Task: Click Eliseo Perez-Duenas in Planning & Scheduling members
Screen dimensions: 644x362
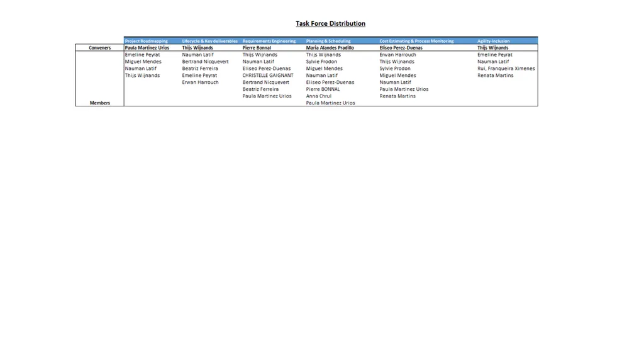Action: [x=330, y=82]
